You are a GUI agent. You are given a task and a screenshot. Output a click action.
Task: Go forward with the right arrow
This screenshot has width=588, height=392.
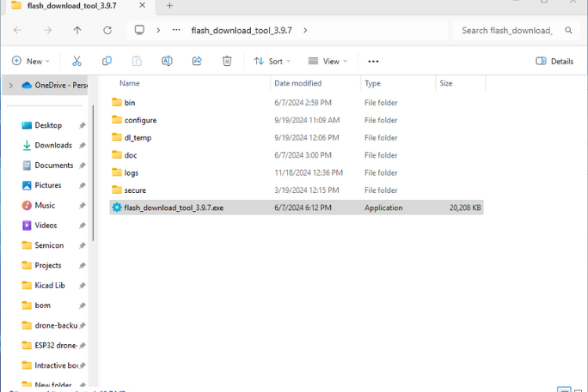pos(47,31)
